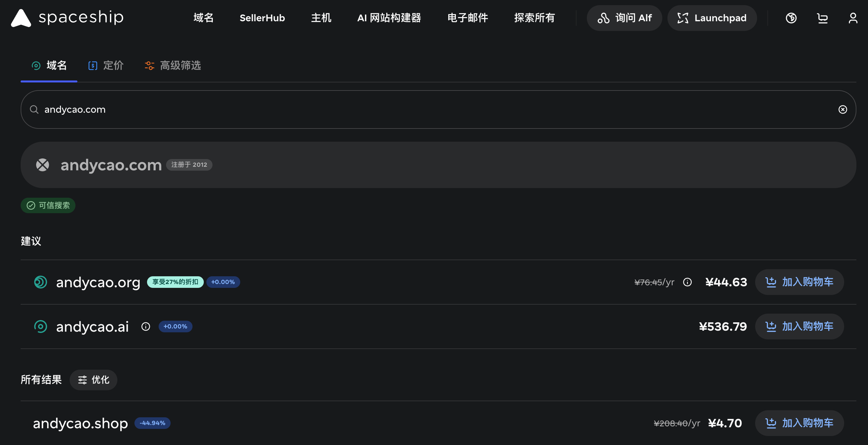Click the info icon beside ¥76.45/yr
The image size is (868, 445).
[687, 282]
